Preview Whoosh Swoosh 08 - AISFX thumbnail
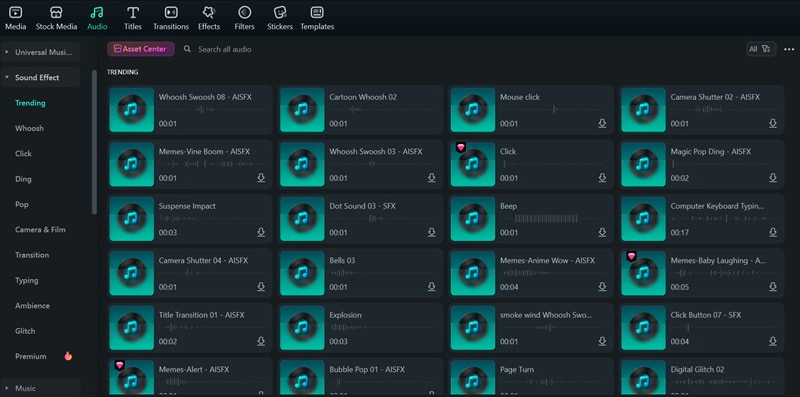This screenshot has width=800, height=397. (x=132, y=110)
